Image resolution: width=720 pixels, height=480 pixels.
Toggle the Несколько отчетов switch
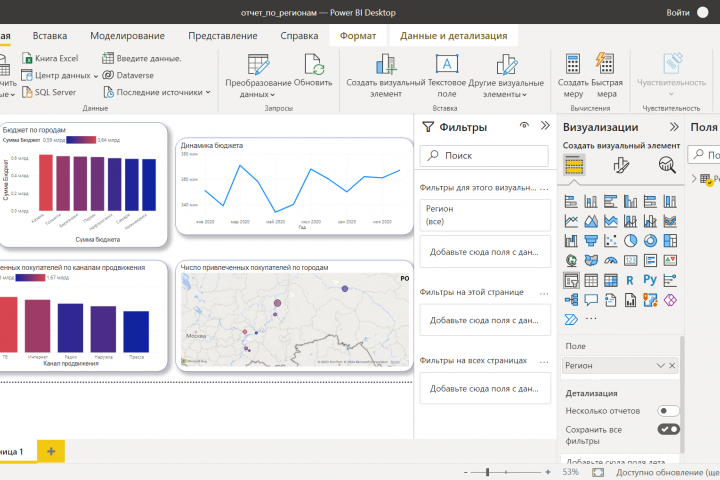tap(668, 411)
